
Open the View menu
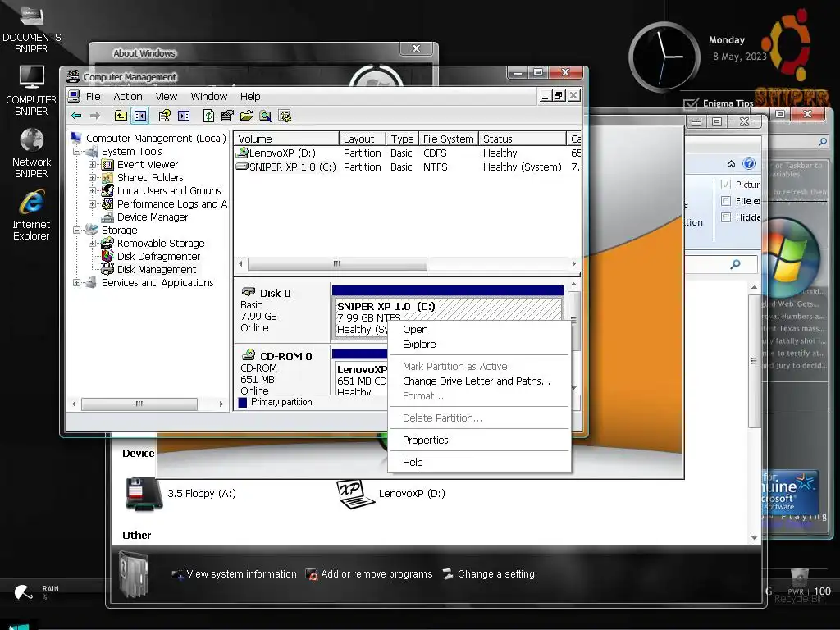point(166,97)
